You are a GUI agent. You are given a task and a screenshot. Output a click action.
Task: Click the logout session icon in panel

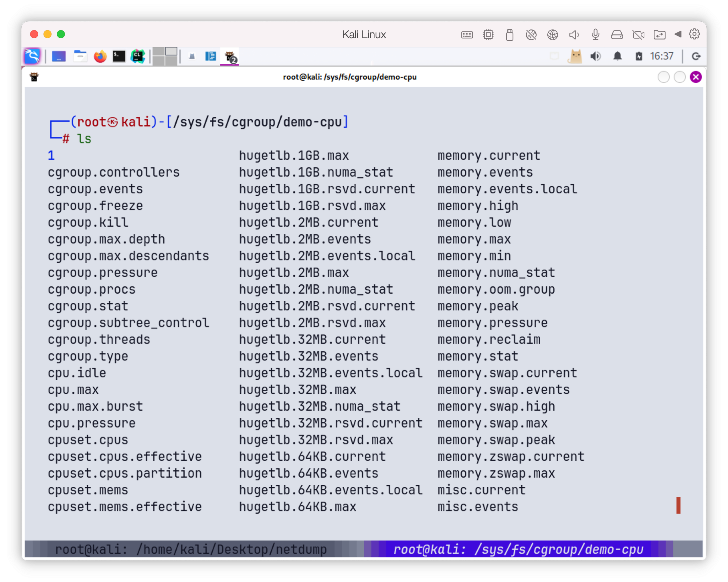696,56
